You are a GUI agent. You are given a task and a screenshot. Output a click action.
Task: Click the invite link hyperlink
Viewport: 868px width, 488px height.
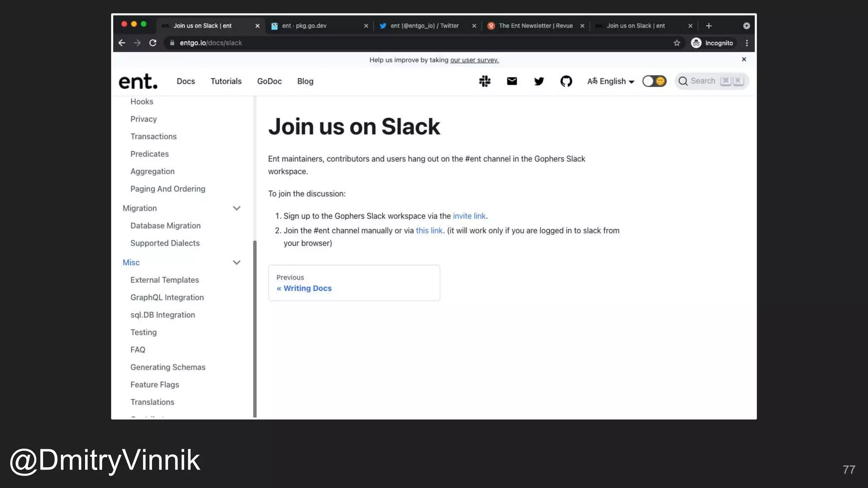pyautogui.click(x=469, y=216)
